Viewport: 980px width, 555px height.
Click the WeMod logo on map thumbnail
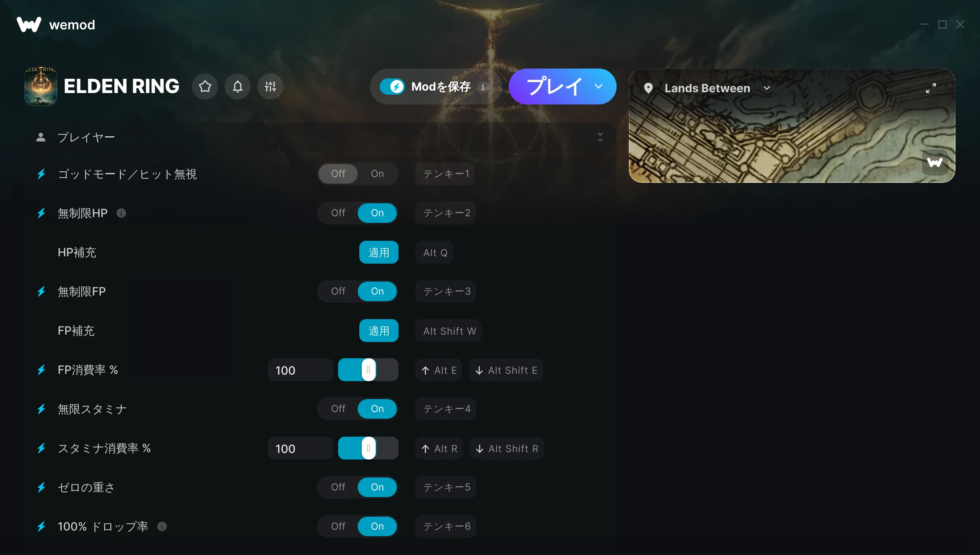pos(935,162)
